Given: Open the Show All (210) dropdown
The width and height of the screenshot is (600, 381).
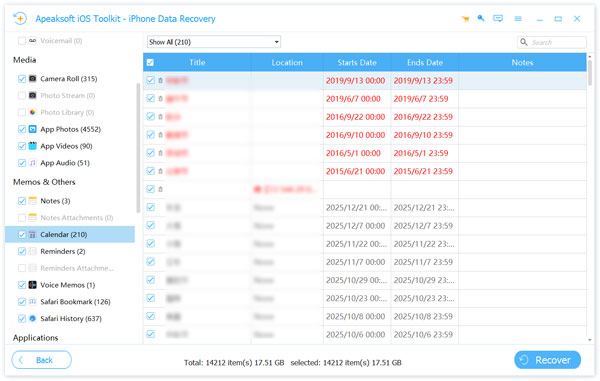Looking at the screenshot, I should (x=214, y=42).
